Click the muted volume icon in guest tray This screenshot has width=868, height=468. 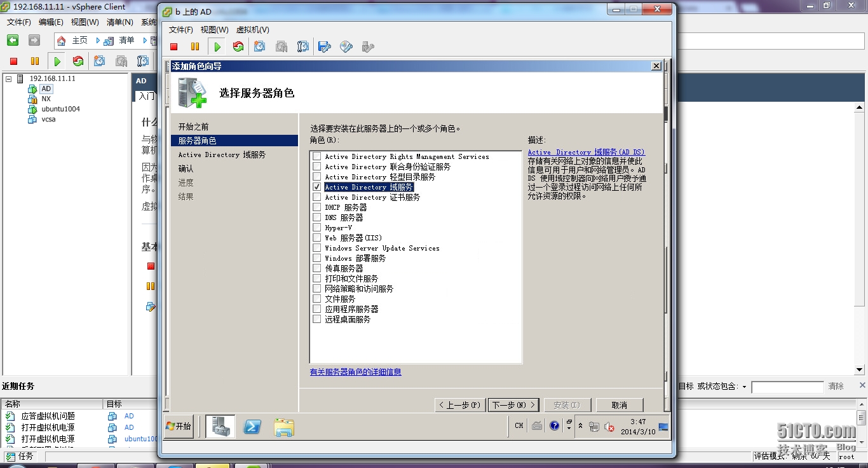tap(609, 427)
